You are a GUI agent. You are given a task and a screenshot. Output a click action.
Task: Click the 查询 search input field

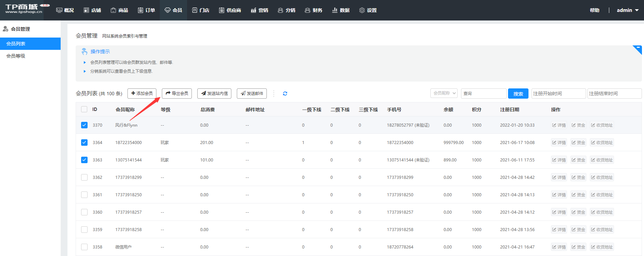483,94
